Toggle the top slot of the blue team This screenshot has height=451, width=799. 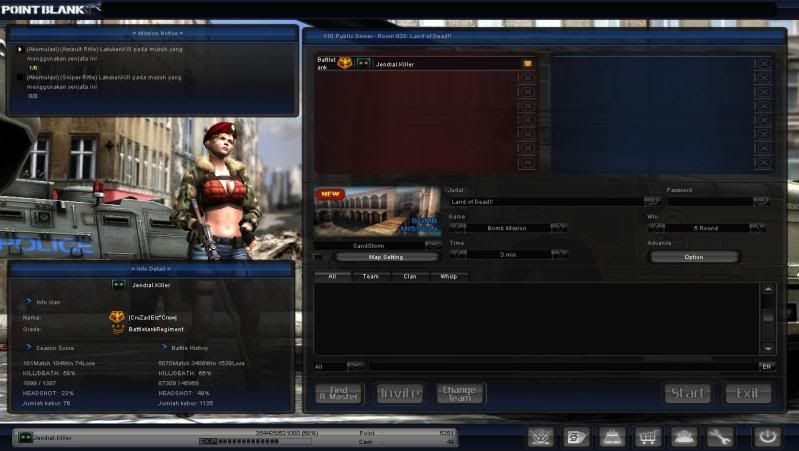pos(763,64)
